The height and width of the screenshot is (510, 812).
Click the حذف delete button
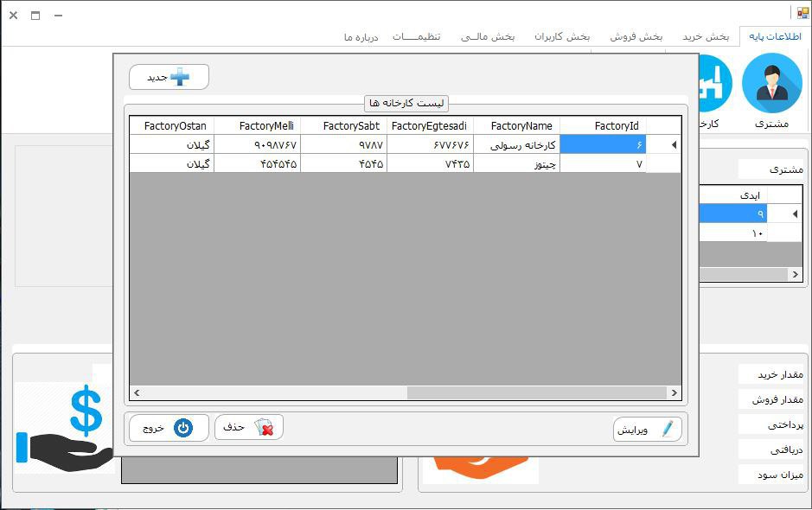click(248, 428)
